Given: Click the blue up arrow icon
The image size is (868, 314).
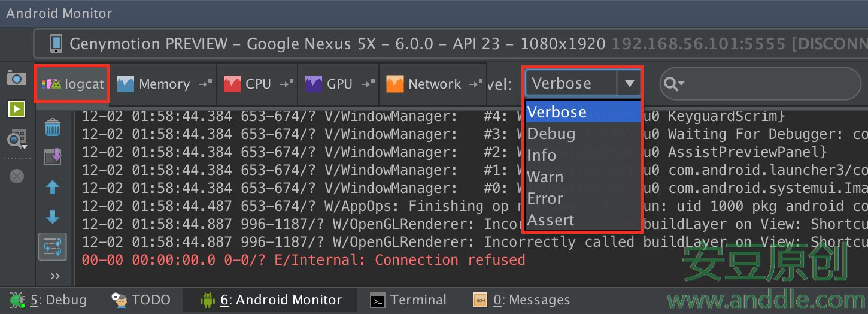Looking at the screenshot, I should (x=53, y=188).
